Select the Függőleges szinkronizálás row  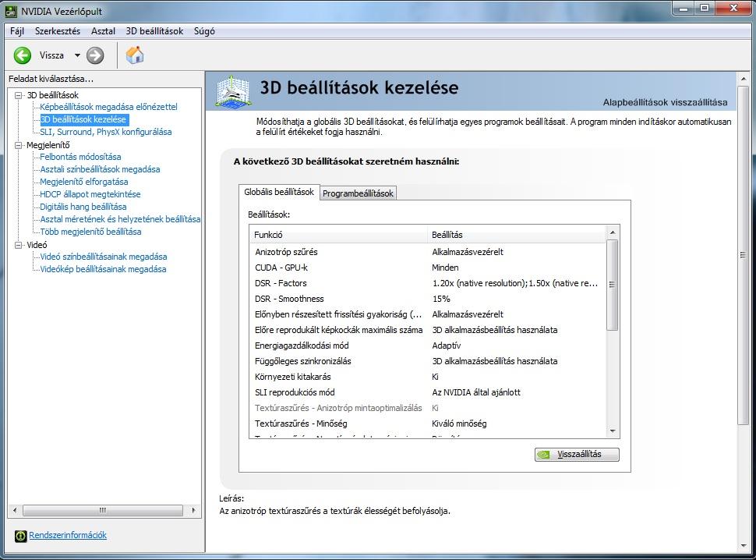point(428,361)
